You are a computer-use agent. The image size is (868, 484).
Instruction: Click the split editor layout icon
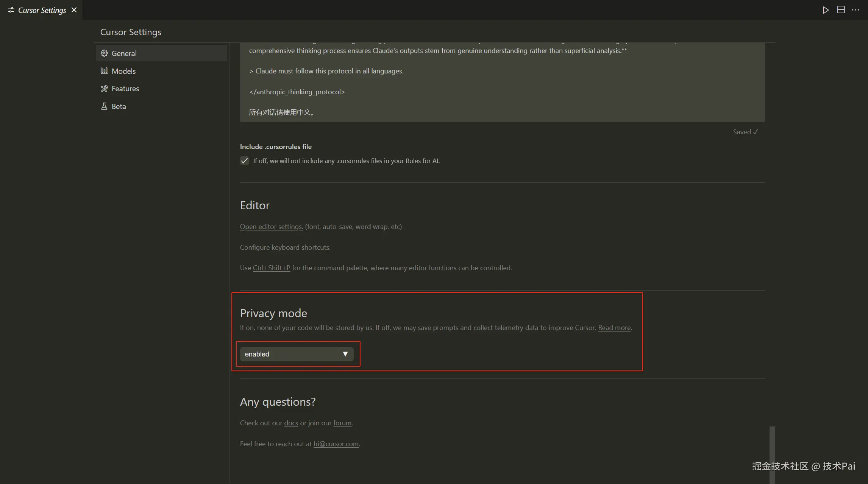pyautogui.click(x=841, y=10)
